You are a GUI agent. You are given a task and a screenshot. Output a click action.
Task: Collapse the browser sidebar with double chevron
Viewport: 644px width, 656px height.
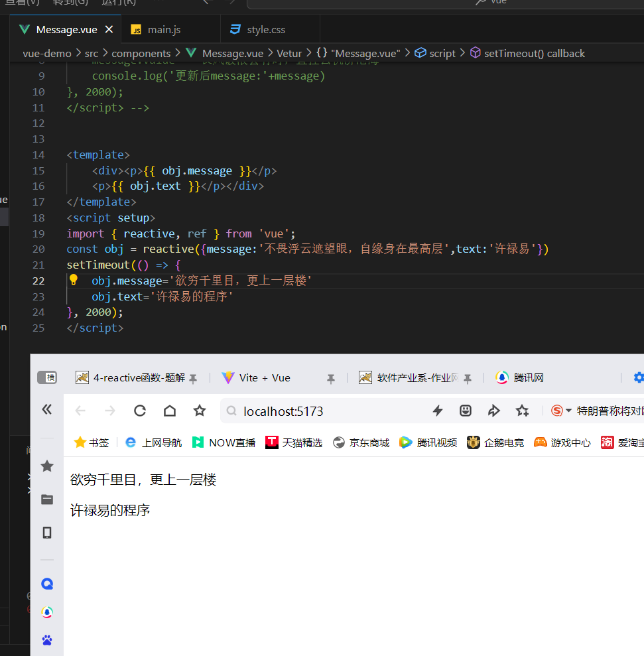[47, 409]
